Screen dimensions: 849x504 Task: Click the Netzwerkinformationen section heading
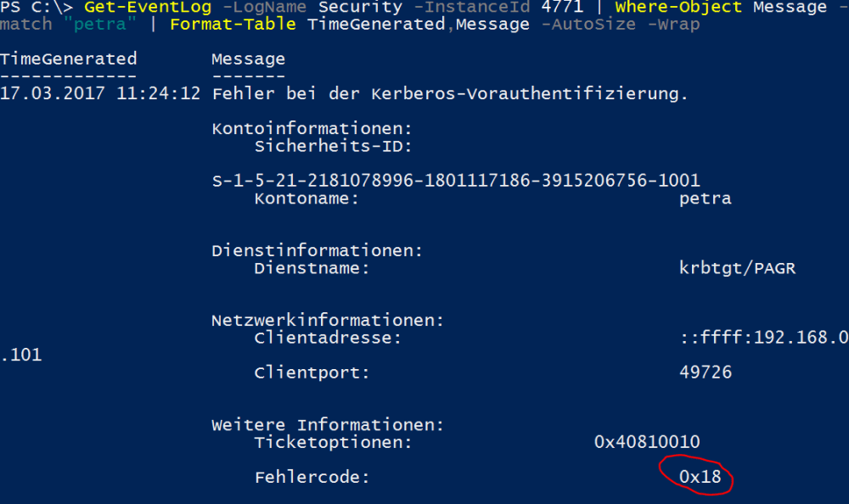pyautogui.click(x=328, y=321)
